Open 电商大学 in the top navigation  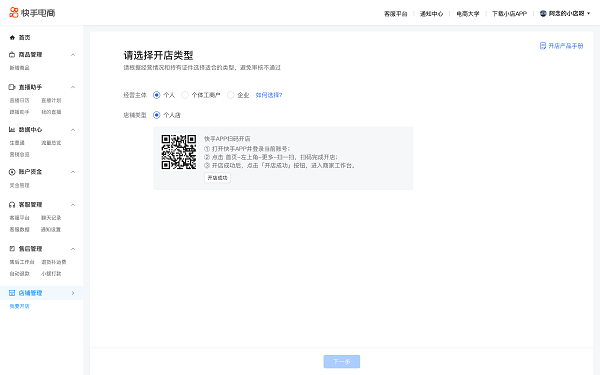(468, 14)
